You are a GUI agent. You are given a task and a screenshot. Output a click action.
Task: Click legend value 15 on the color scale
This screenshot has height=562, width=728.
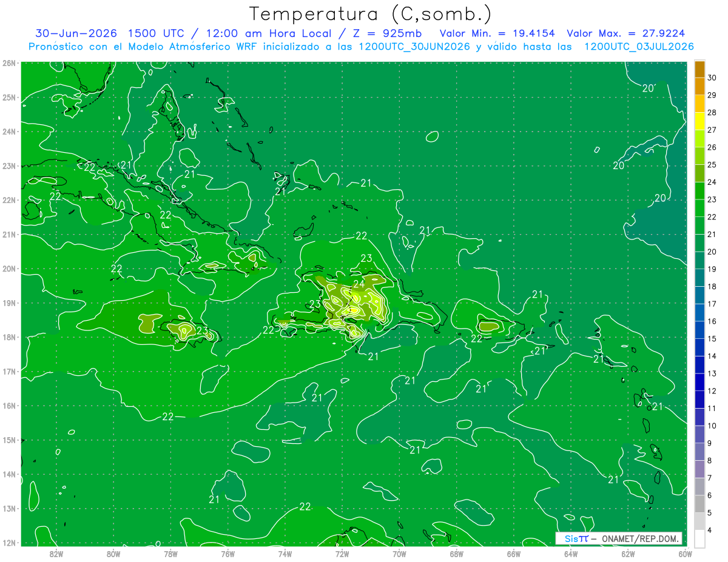click(712, 339)
